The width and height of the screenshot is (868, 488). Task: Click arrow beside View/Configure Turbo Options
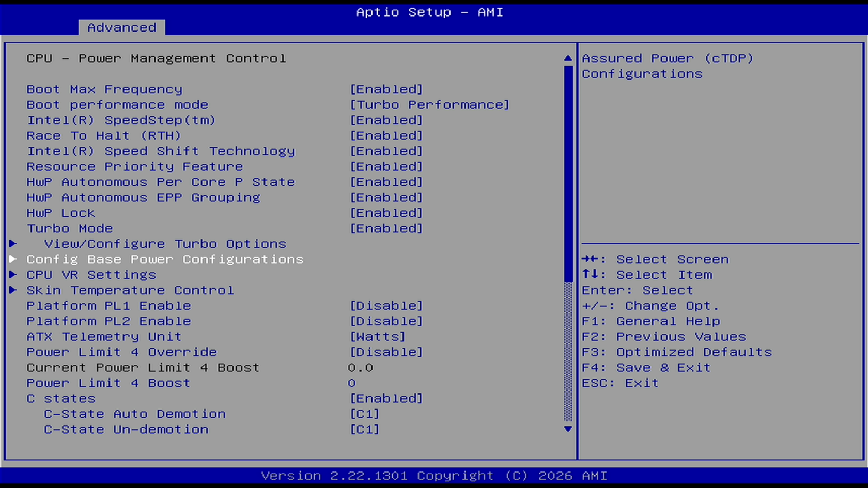point(13,244)
